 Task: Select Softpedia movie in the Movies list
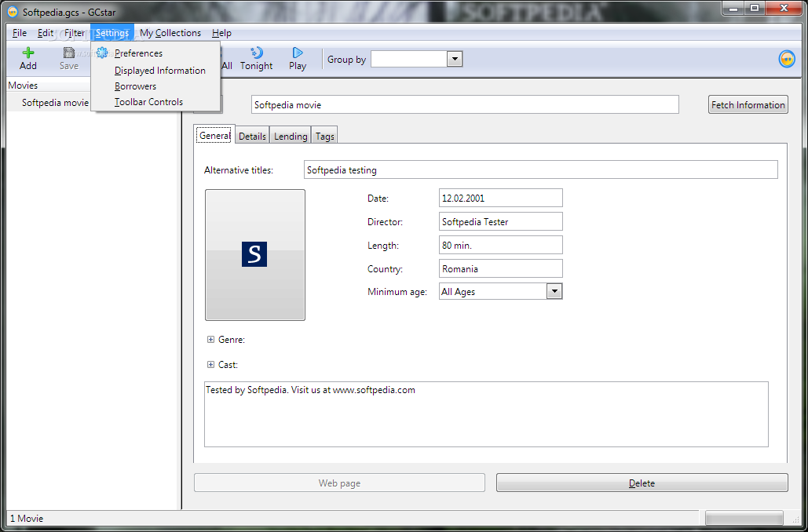click(56, 103)
